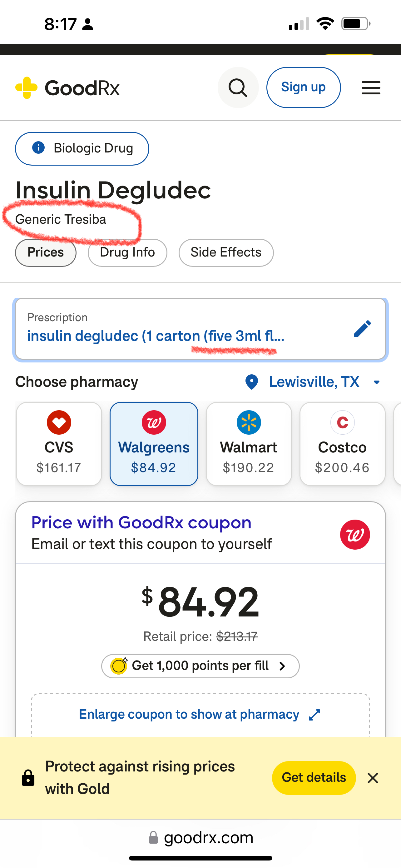Screen dimensions: 401x868
Task: Click the Get details button
Action: [x=314, y=778]
